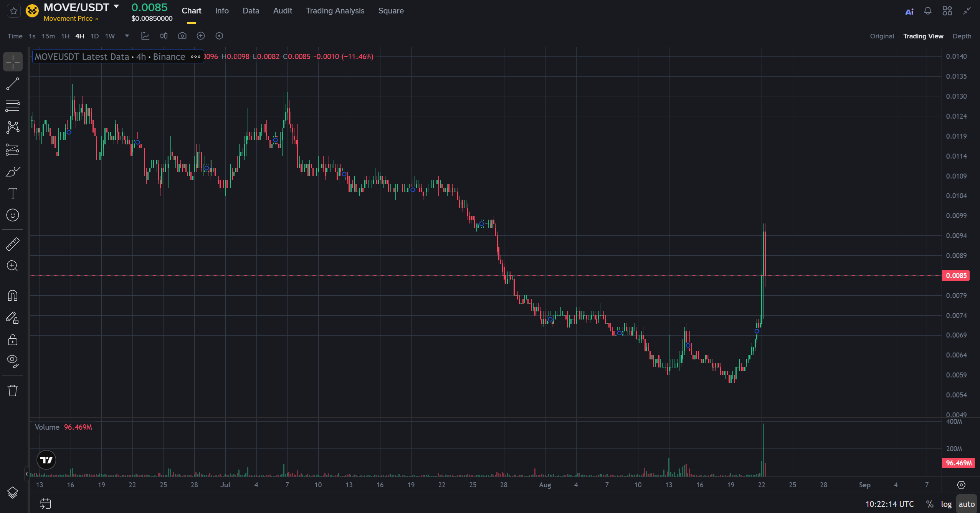
Task: Click the Aug 22 event marker circle
Action: pos(757,331)
